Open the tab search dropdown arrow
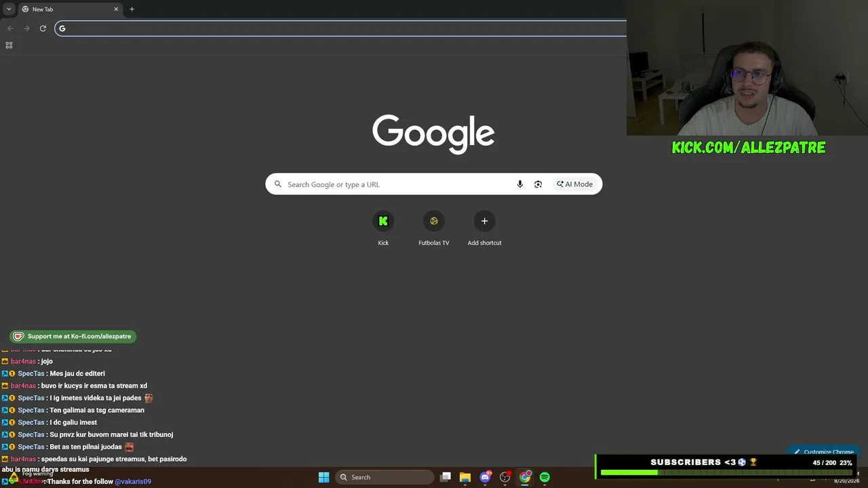This screenshot has width=868, height=488. pyautogui.click(x=9, y=9)
